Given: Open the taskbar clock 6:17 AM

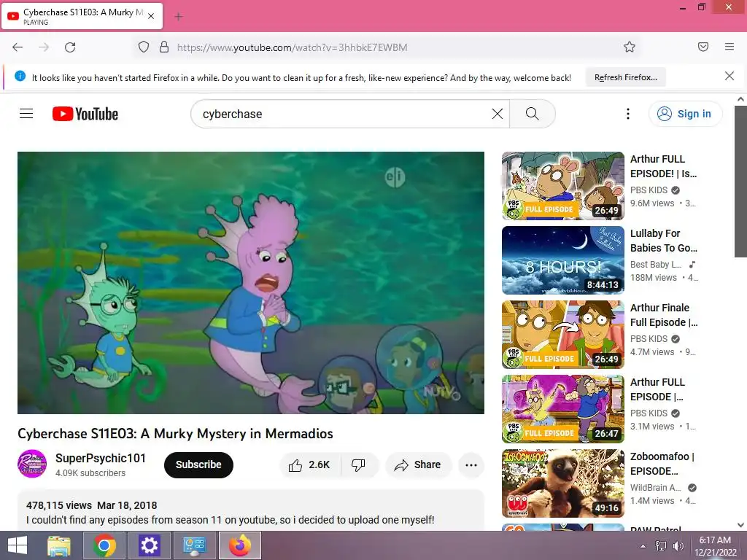Looking at the screenshot, I should [x=715, y=546].
